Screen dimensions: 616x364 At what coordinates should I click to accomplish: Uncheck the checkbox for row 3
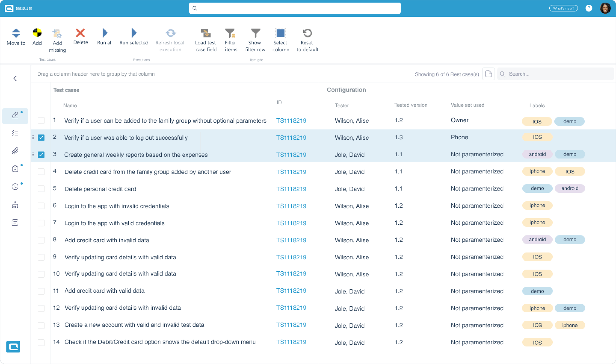coord(41,155)
